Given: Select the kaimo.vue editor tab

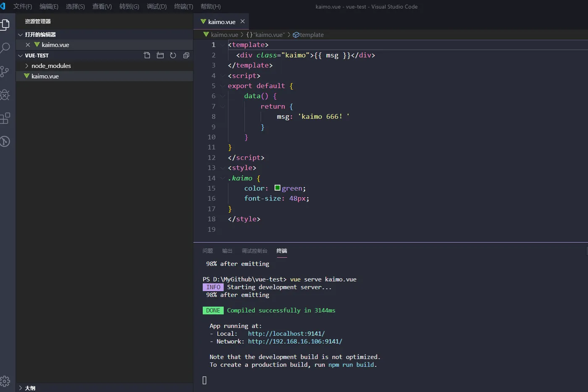Looking at the screenshot, I should pyautogui.click(x=221, y=21).
